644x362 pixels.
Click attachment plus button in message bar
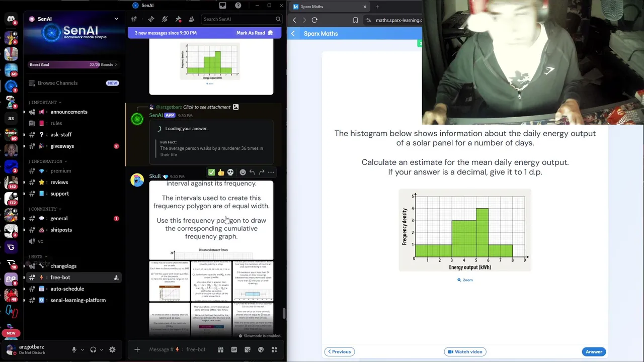137,349
